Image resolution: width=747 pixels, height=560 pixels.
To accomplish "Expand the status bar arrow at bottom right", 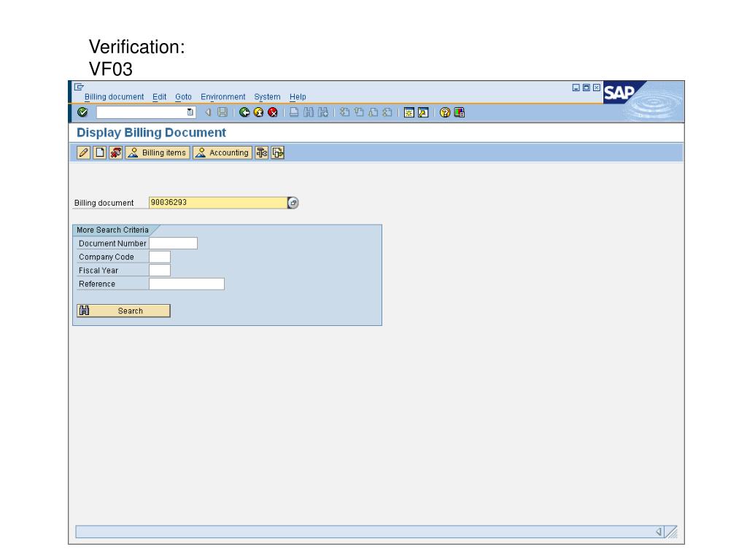I will [x=659, y=532].
